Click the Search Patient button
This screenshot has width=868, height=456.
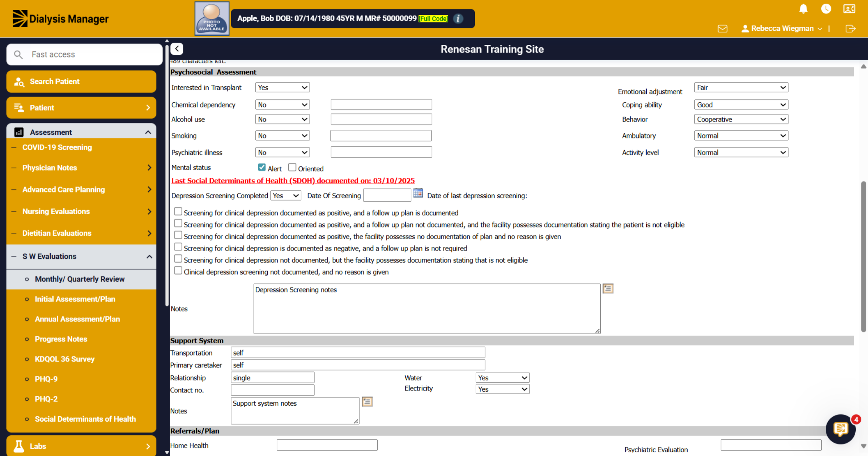(x=81, y=82)
